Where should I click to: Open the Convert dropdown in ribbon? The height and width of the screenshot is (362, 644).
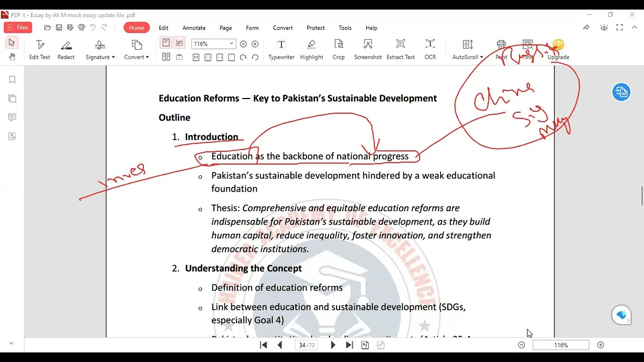pyautogui.click(x=136, y=50)
